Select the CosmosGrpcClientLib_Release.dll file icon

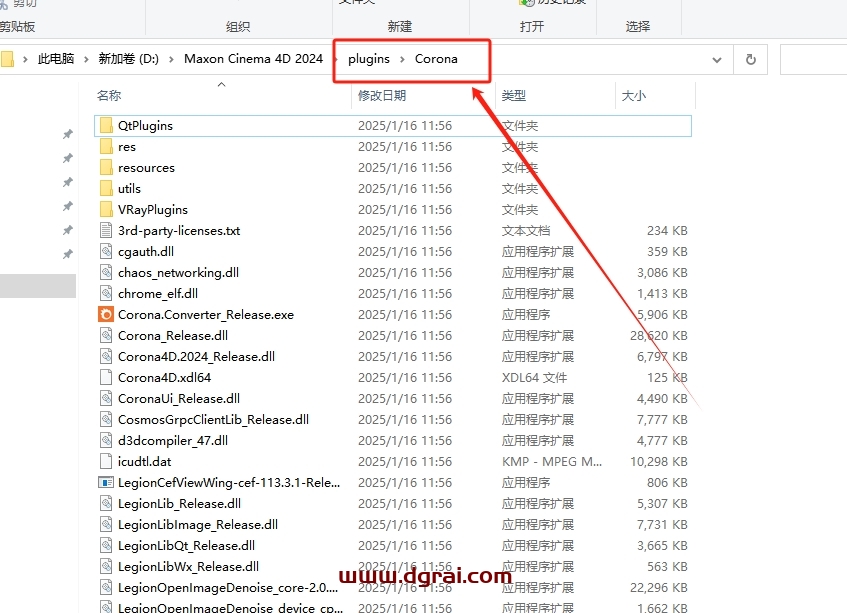pyautogui.click(x=106, y=420)
